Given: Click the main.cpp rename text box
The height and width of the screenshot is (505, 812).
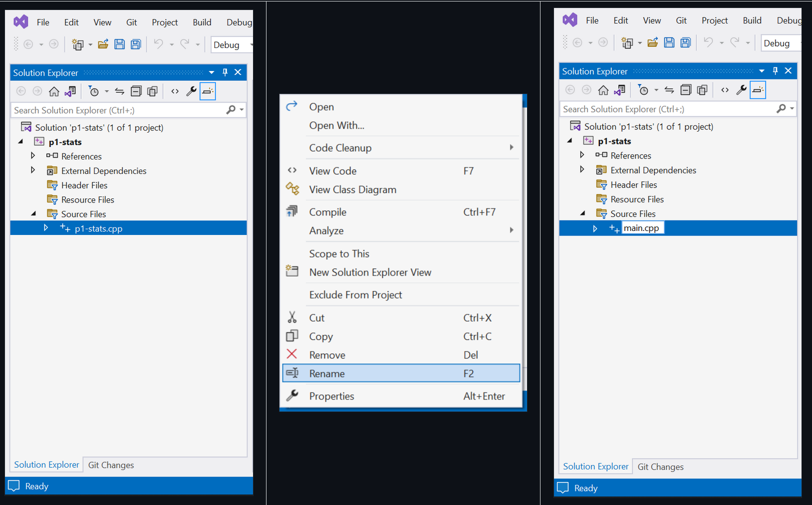Looking at the screenshot, I should point(642,228).
